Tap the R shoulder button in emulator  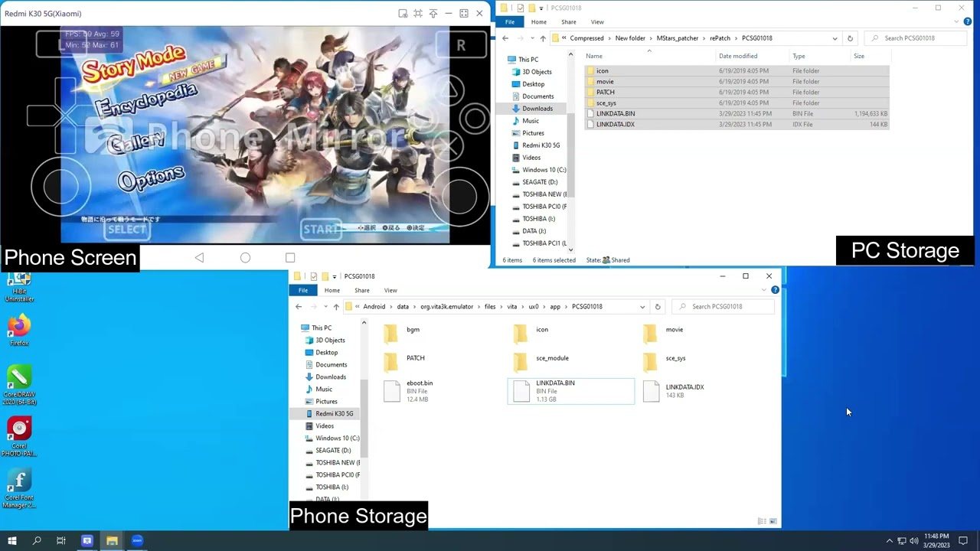461,45
